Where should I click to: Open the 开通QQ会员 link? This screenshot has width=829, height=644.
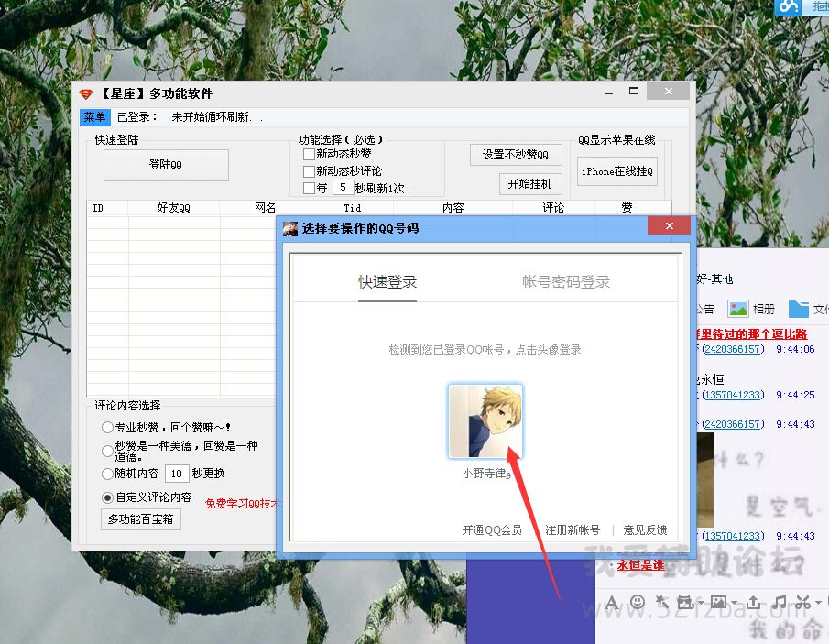(492, 530)
